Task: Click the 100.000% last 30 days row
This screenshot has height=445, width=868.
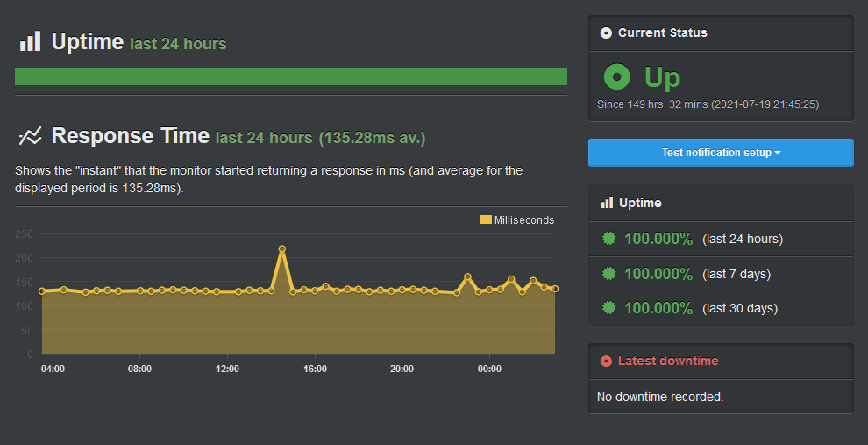Action: click(721, 308)
